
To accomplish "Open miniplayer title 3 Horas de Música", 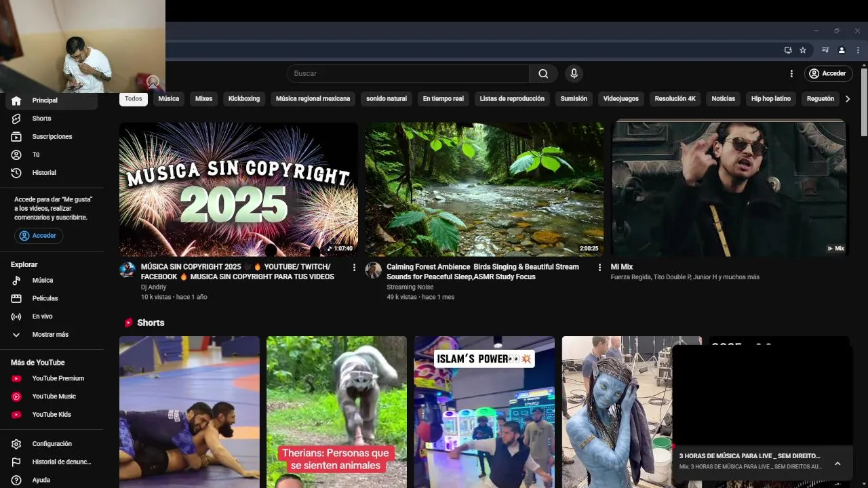I will coord(749,456).
